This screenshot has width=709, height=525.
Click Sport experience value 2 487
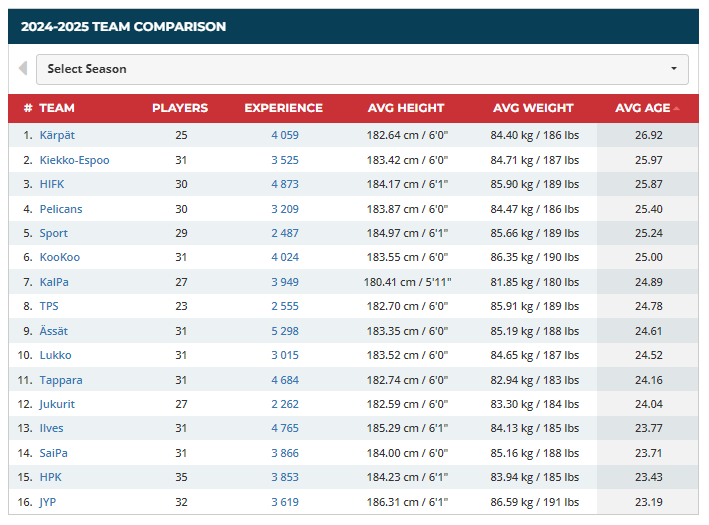(x=285, y=233)
